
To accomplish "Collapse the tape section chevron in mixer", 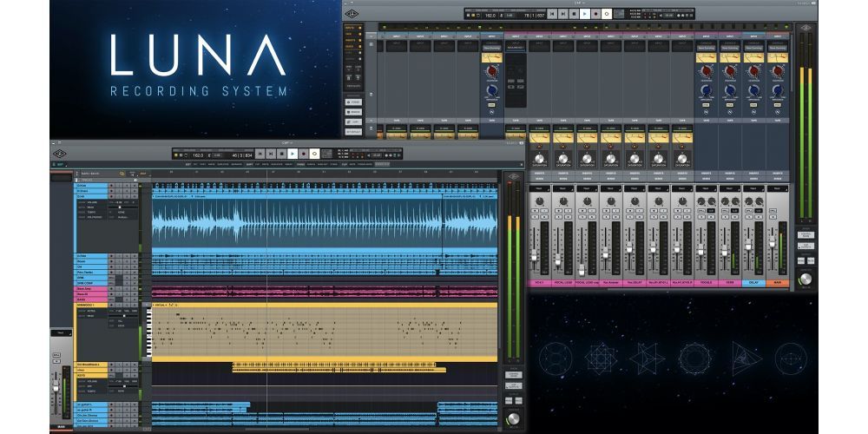I will click(371, 120).
